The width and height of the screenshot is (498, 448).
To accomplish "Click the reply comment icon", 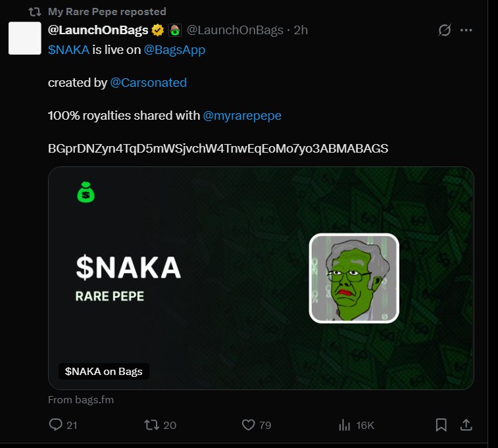I will (x=56, y=425).
